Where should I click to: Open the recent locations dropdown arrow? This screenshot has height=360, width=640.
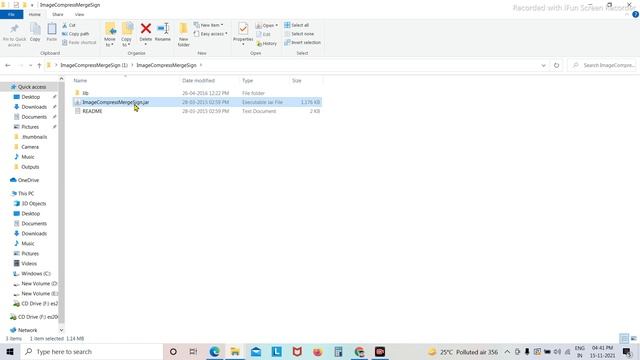(30, 65)
